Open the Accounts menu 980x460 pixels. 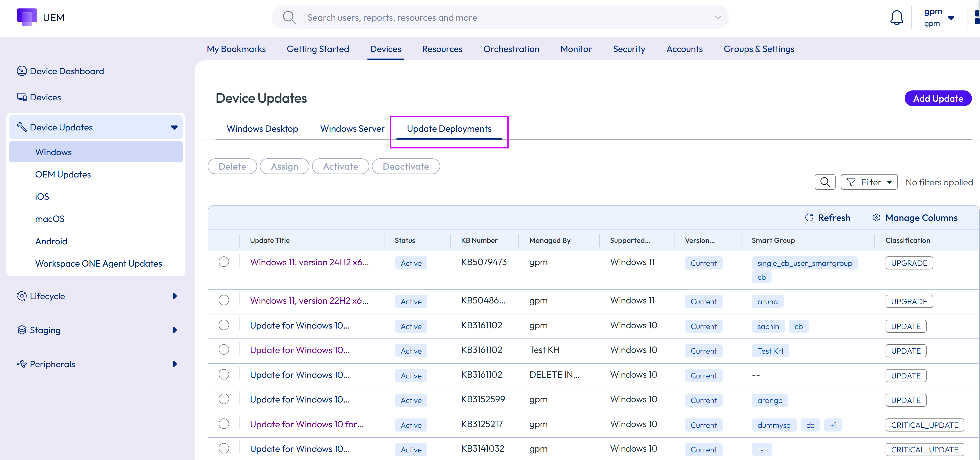pos(684,49)
